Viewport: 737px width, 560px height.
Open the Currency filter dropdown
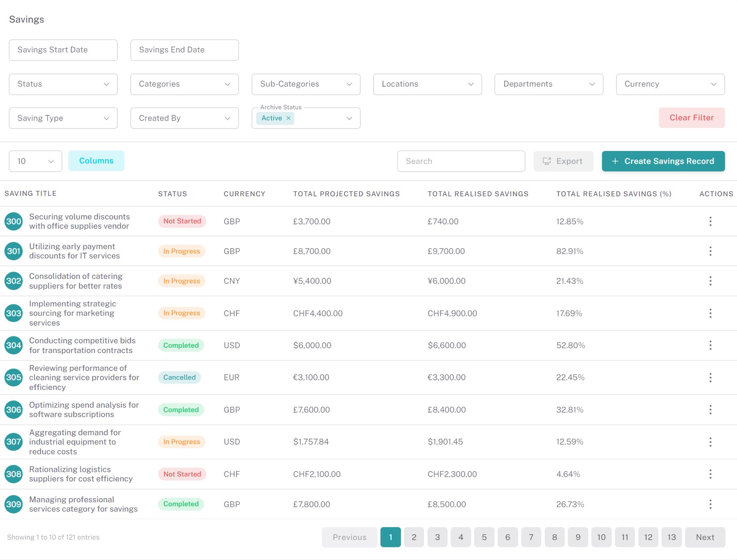[x=670, y=84]
